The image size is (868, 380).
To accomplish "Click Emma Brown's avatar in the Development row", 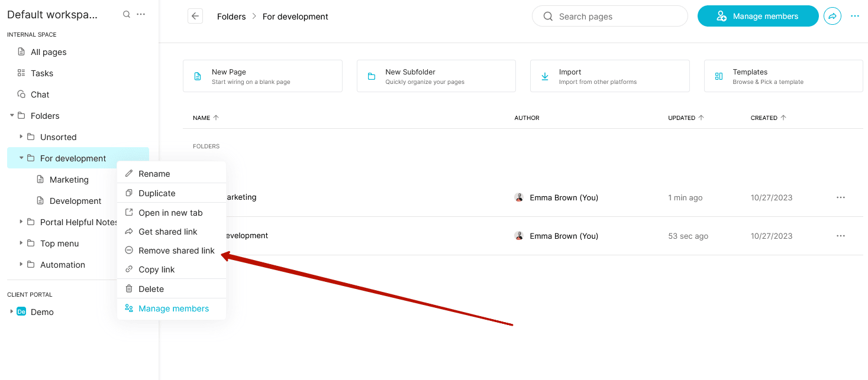I will tap(519, 236).
